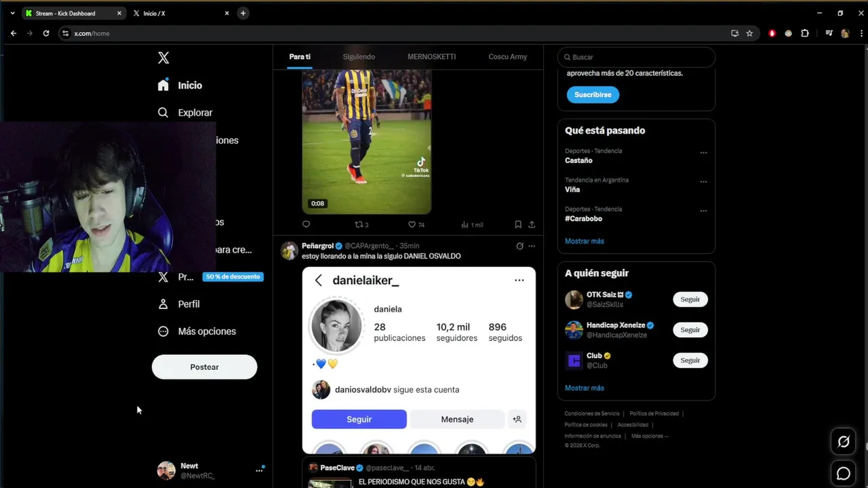Click Premium X icon in sidebar

163,277
